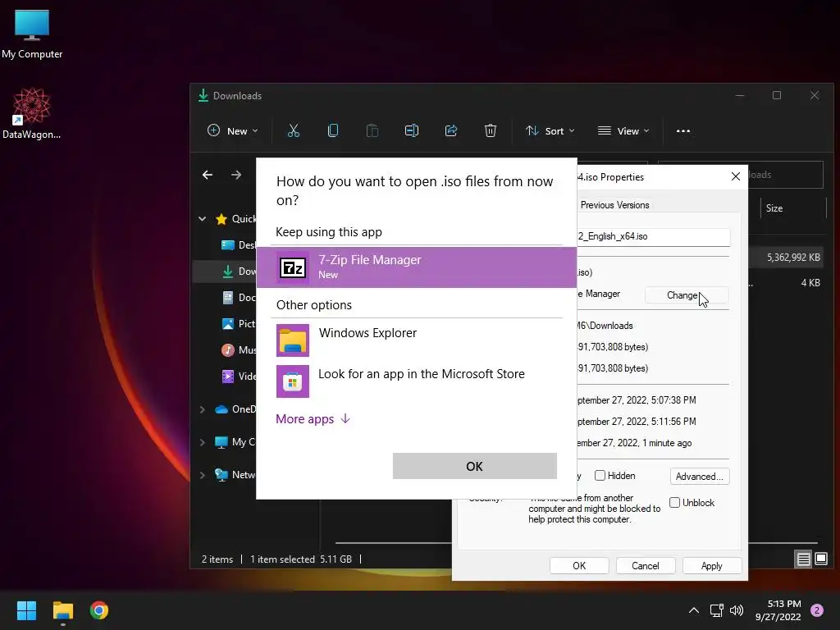Screen dimensions: 840x630
Task: Open the volume speaker icon in tray
Action: click(737, 610)
